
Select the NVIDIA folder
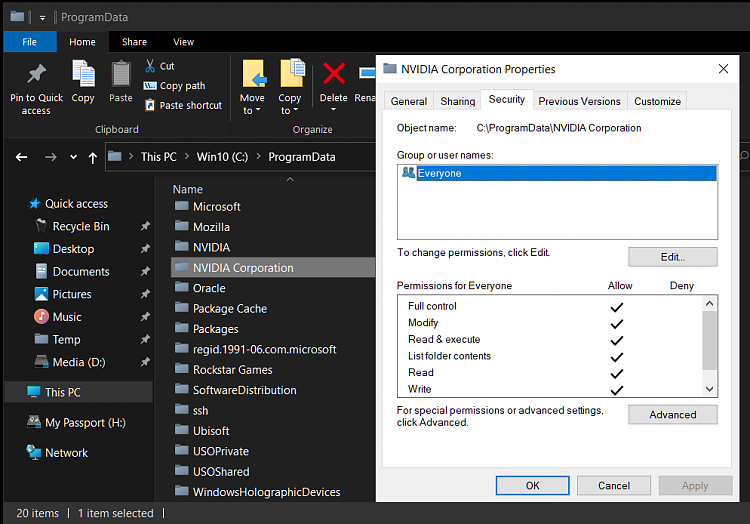pyautogui.click(x=211, y=247)
